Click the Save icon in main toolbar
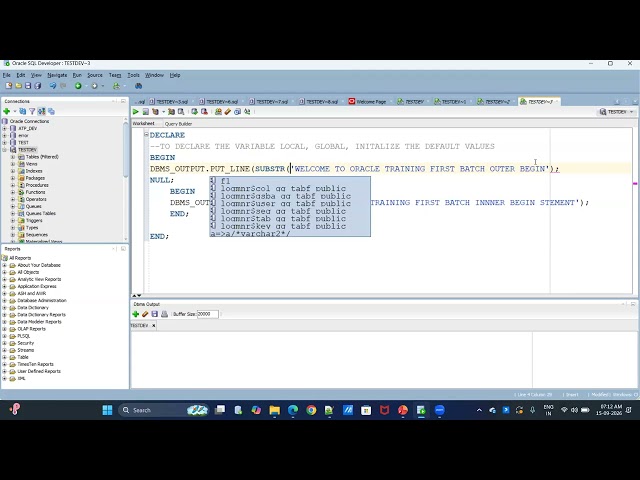This screenshot has height=480, width=640. 28,86
